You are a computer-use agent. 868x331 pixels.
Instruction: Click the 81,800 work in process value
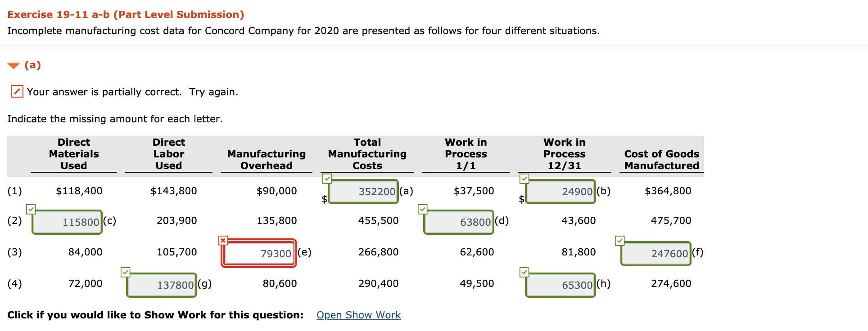tap(579, 252)
